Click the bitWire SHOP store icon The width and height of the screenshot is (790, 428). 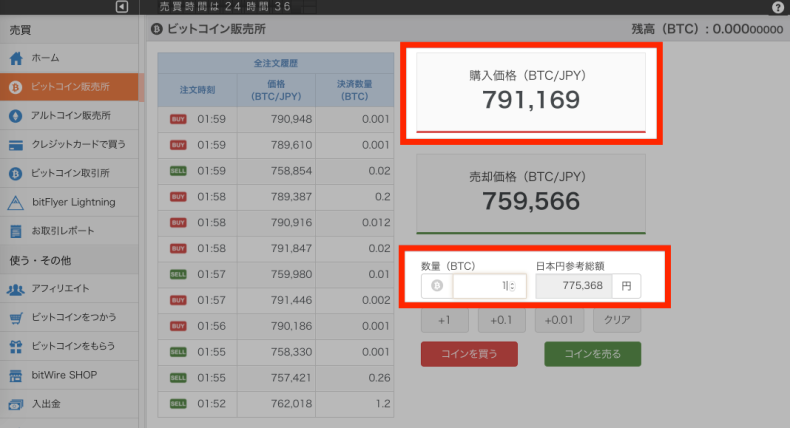16,376
